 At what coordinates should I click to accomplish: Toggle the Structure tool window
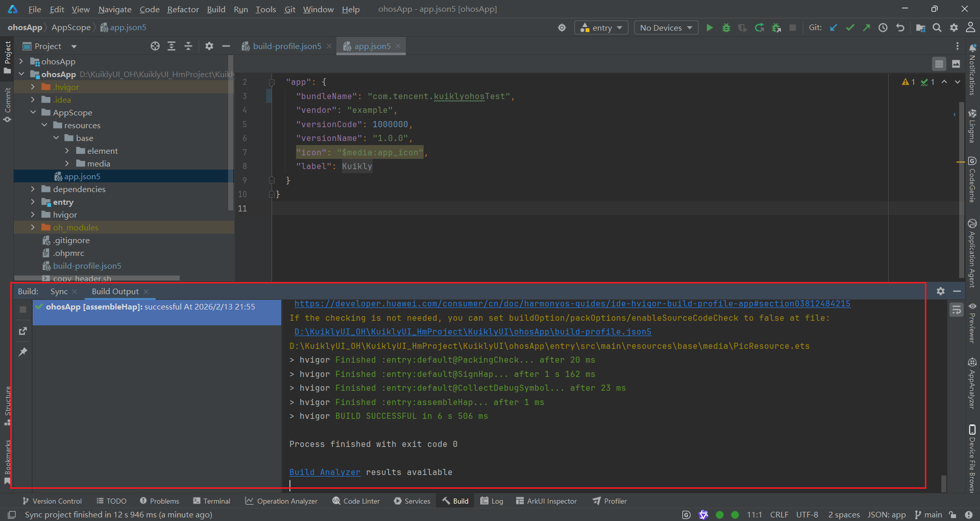[x=7, y=406]
